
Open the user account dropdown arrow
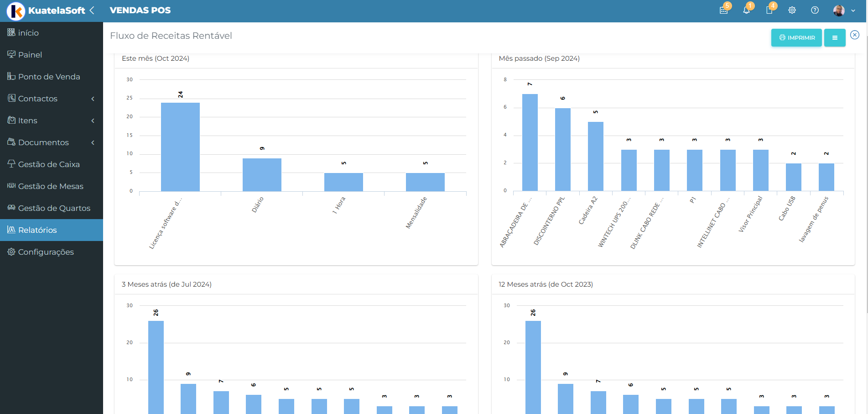click(x=853, y=10)
